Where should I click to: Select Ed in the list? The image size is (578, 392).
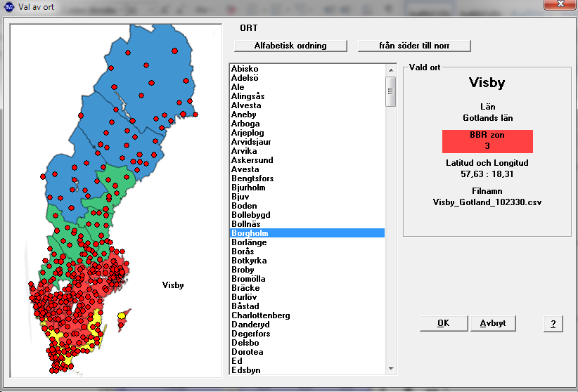coord(307,361)
